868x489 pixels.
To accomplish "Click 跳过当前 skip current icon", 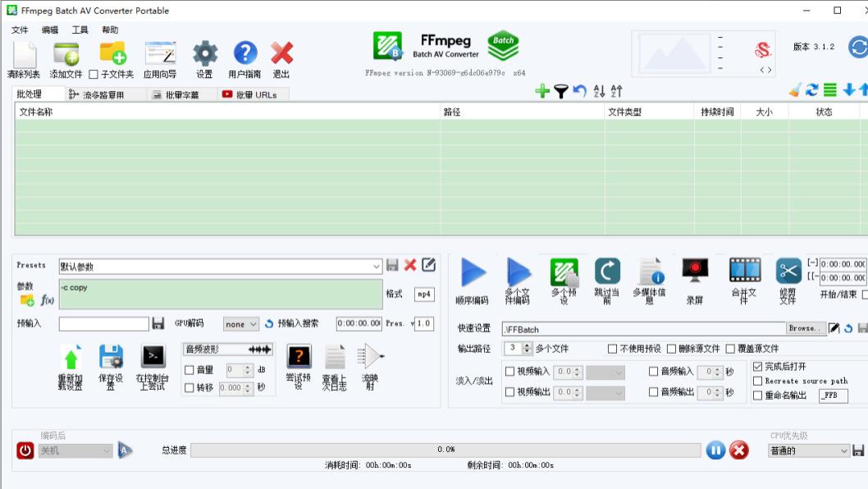I will tap(607, 272).
